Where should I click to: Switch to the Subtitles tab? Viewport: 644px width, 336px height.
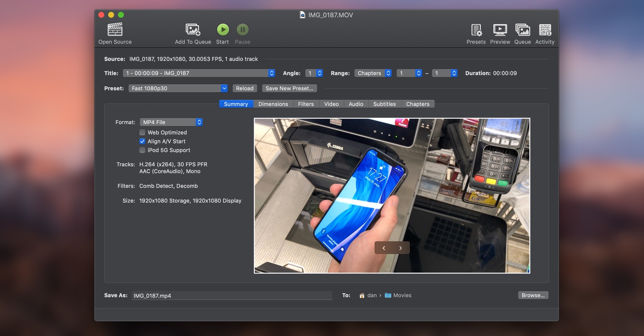(x=384, y=104)
